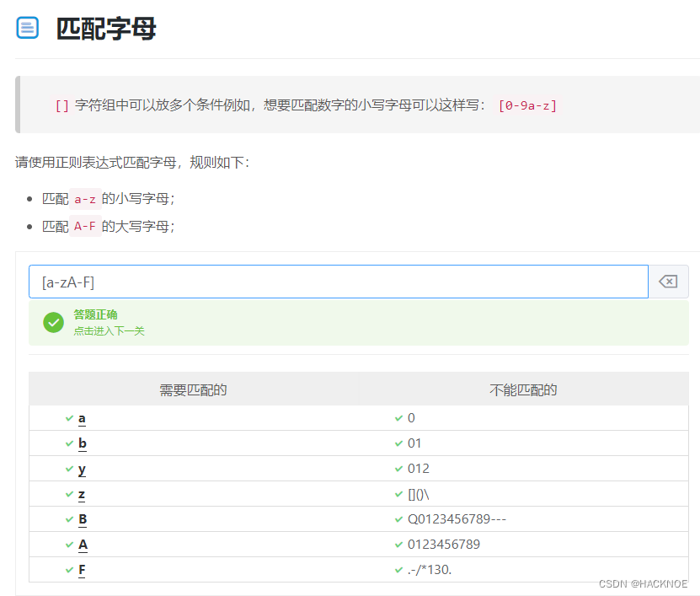This screenshot has height=596, width=700.
Task: Select the 'F' row in the match list
Action: [194, 570]
